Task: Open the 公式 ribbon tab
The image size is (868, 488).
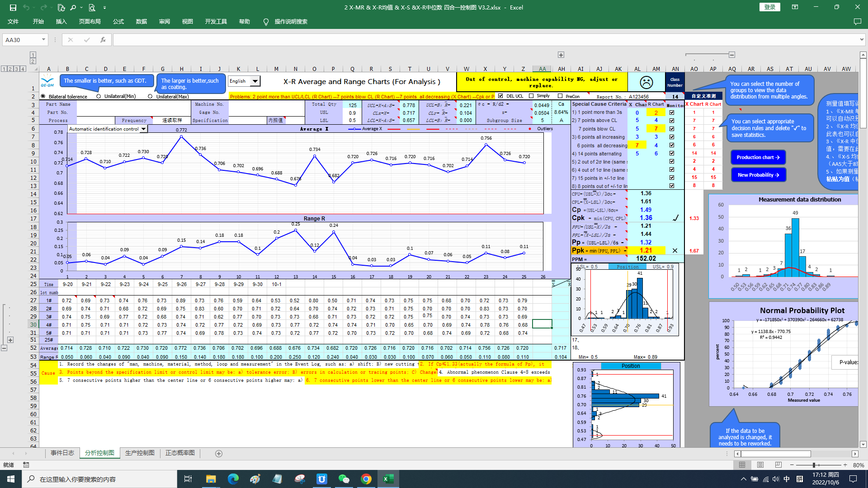Action: click(118, 22)
